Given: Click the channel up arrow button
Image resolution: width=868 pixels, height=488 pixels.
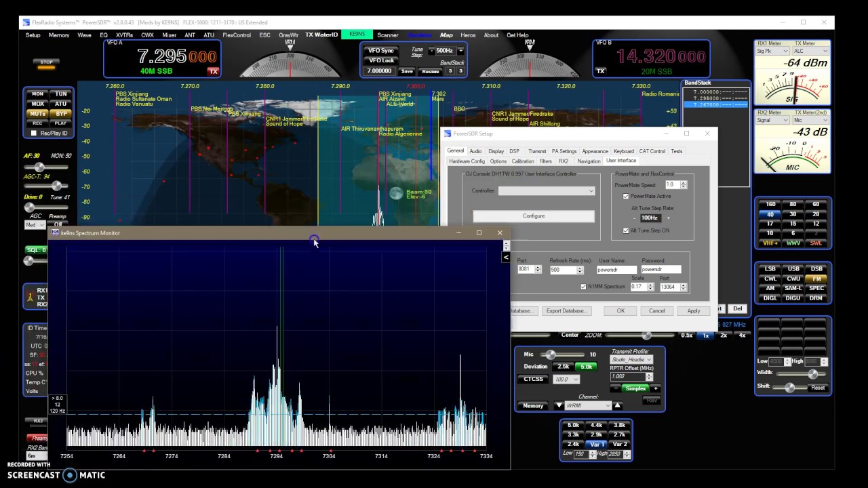Looking at the screenshot, I should click(617, 405).
